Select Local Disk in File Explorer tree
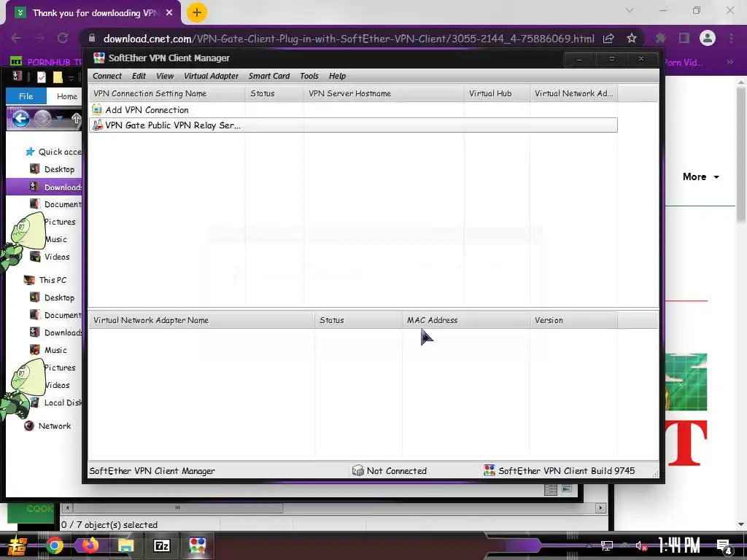Screen dimensions: 747x560 tap(56, 402)
